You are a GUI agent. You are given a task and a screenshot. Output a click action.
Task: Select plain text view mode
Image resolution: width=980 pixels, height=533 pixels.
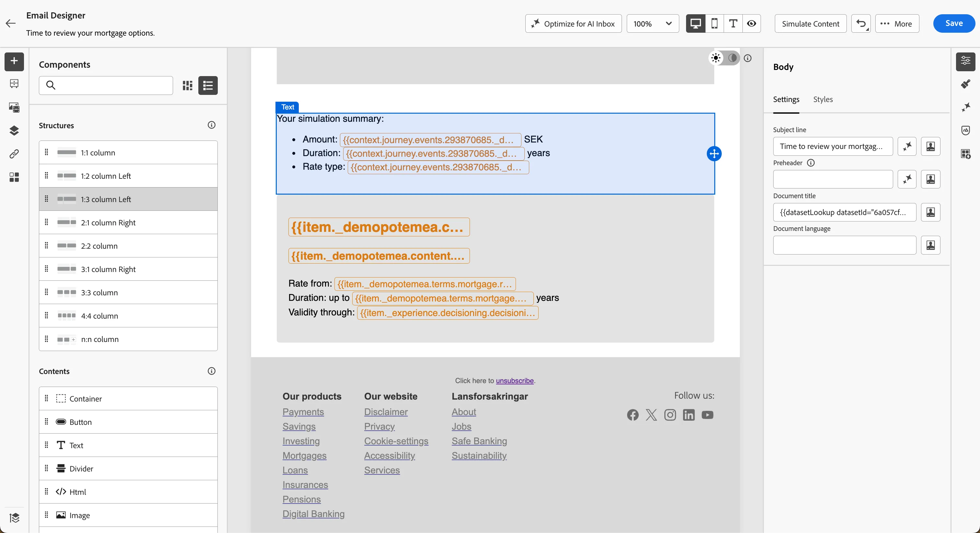(733, 24)
